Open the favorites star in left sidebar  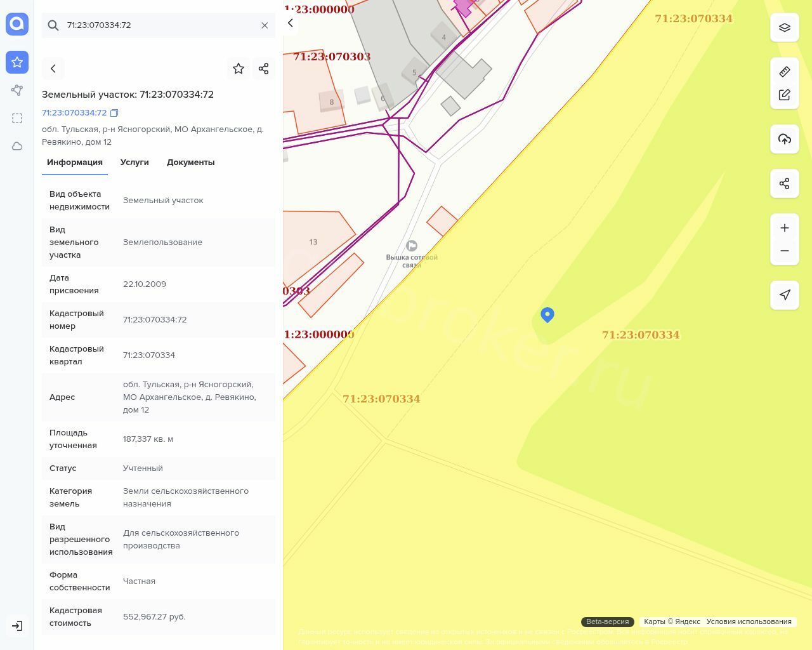pyautogui.click(x=17, y=62)
